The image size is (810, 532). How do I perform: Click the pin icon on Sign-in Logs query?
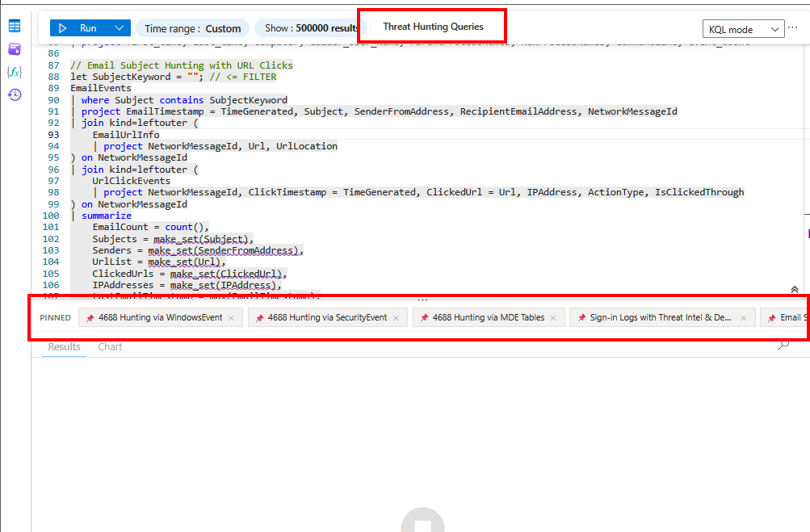point(581,318)
